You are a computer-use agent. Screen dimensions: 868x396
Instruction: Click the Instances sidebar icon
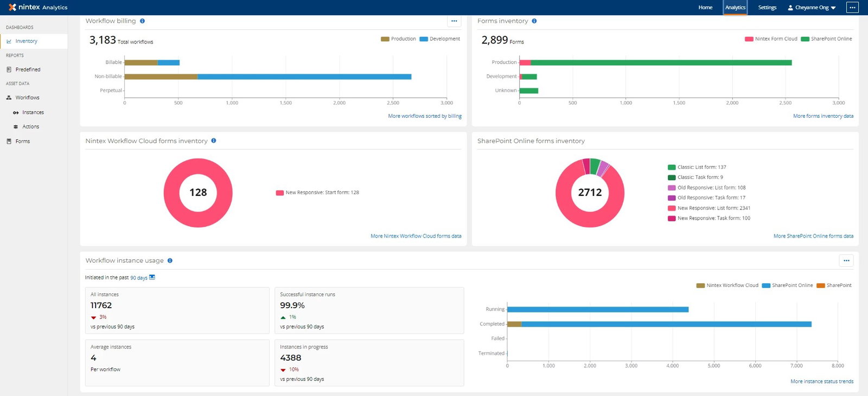[16, 112]
